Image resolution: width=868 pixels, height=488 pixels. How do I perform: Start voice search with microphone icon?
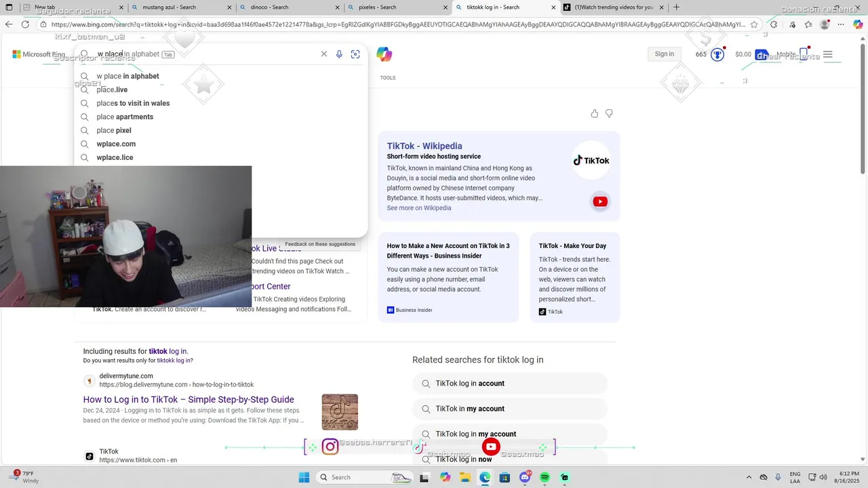click(x=339, y=54)
